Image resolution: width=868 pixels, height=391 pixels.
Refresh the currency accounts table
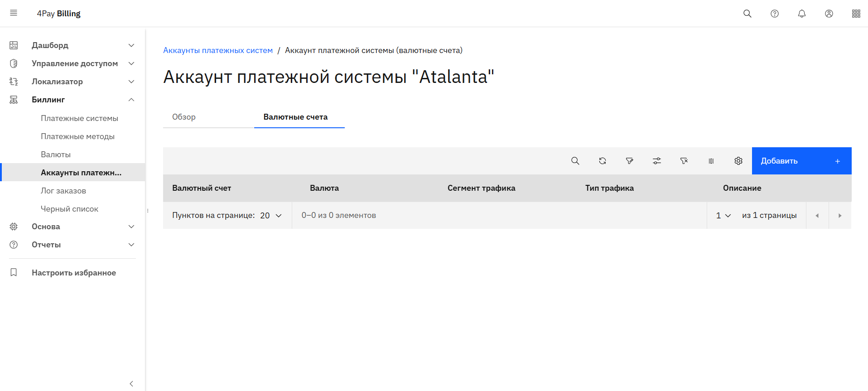point(602,161)
